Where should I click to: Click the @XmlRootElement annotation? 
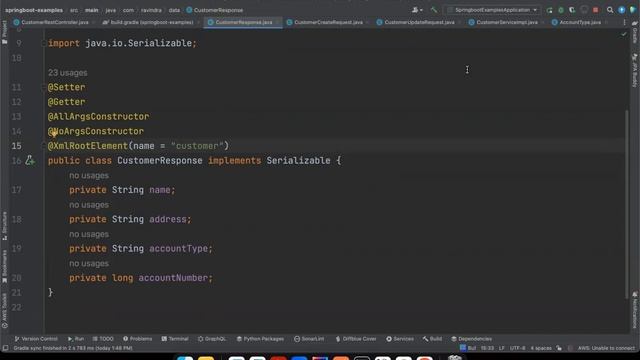coord(88,146)
